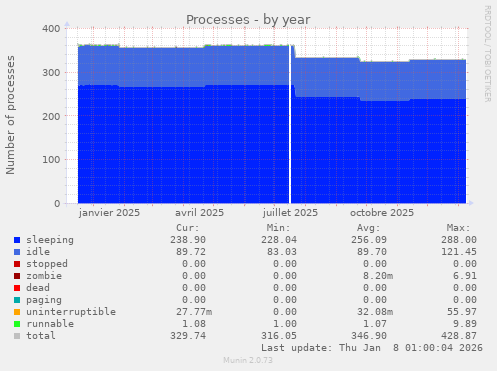Image resolution: width=497 pixels, height=371 pixels.
Task: Click the uninterruptible current value 27.77m
Action: 194,312
